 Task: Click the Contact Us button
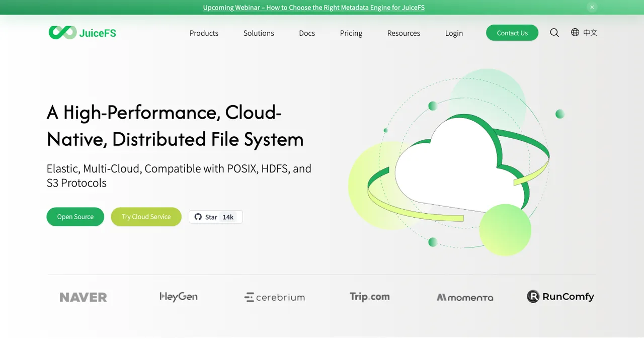click(512, 33)
